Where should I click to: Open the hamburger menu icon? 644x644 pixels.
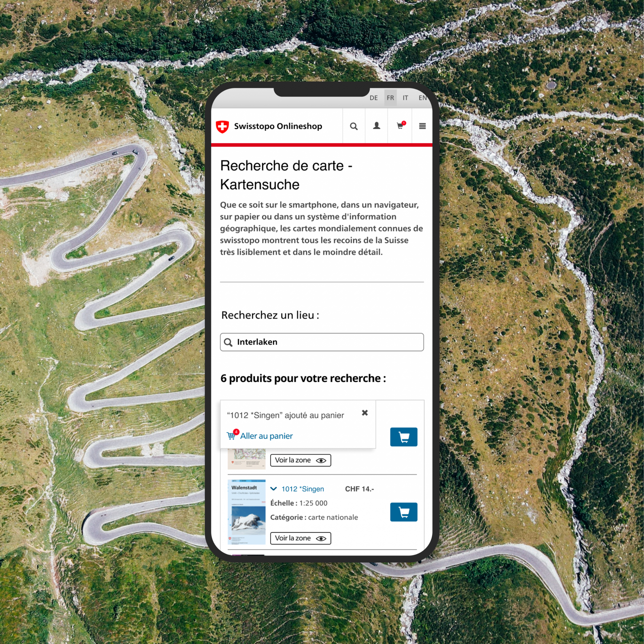(422, 126)
